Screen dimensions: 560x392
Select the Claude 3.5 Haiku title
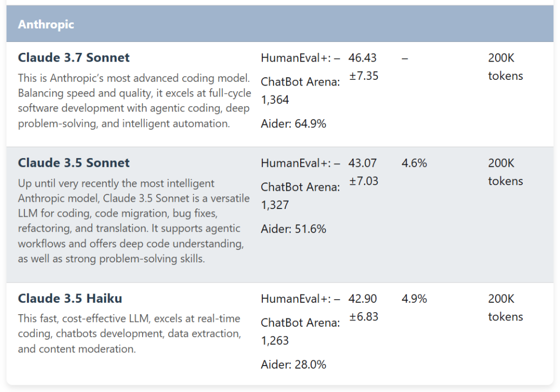tap(70, 299)
